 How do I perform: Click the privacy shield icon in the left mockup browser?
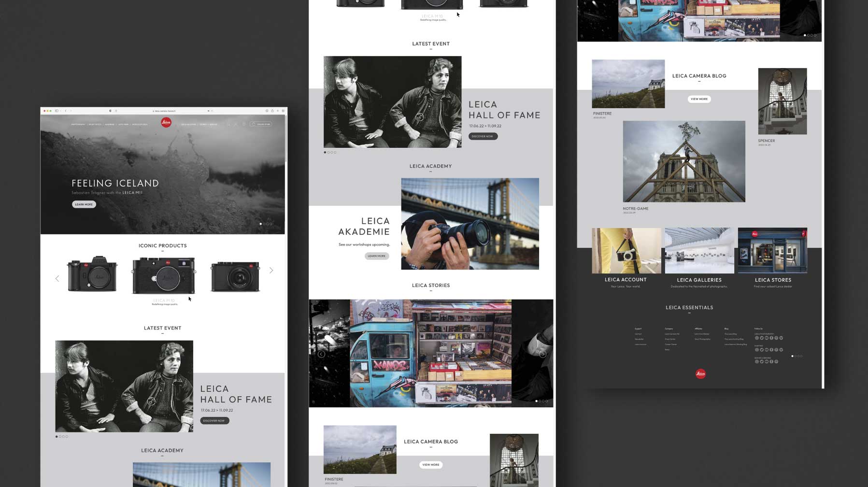click(x=111, y=111)
